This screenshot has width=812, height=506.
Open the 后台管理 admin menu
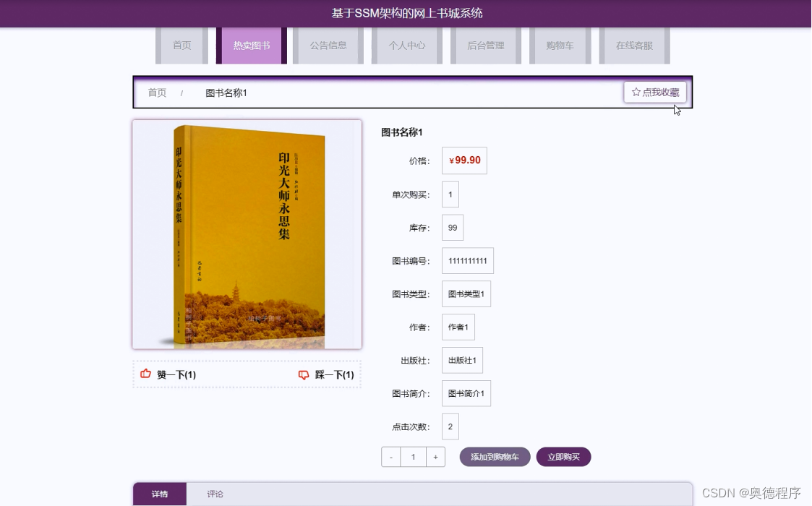(x=485, y=45)
